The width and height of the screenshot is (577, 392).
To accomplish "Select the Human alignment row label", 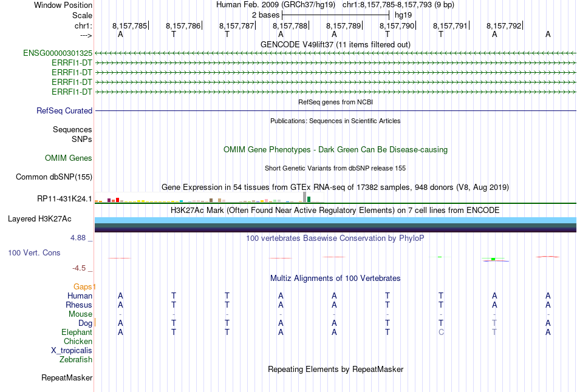I will click(80, 296).
